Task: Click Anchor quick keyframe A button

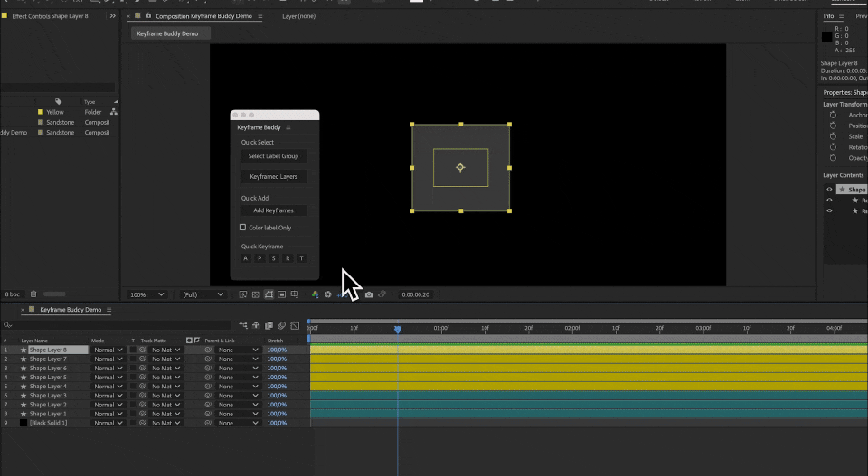Action: (x=246, y=258)
